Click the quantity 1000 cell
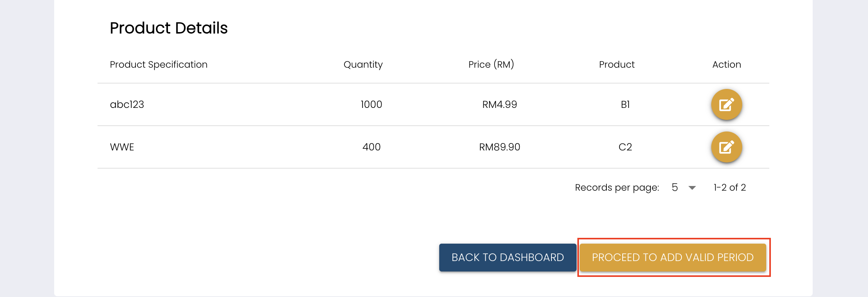This screenshot has height=297, width=868. click(371, 104)
